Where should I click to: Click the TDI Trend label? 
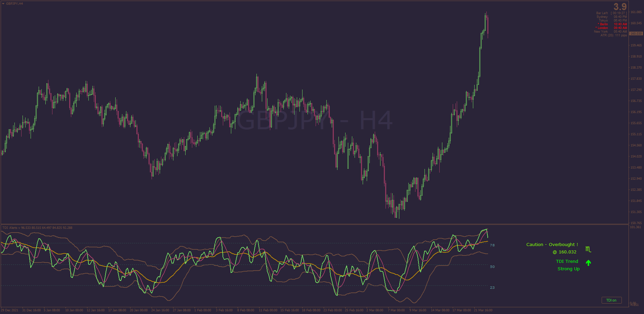coord(567,261)
